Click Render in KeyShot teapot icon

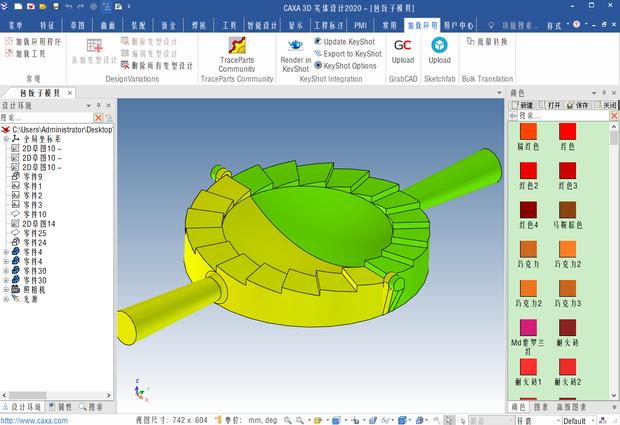coord(295,45)
